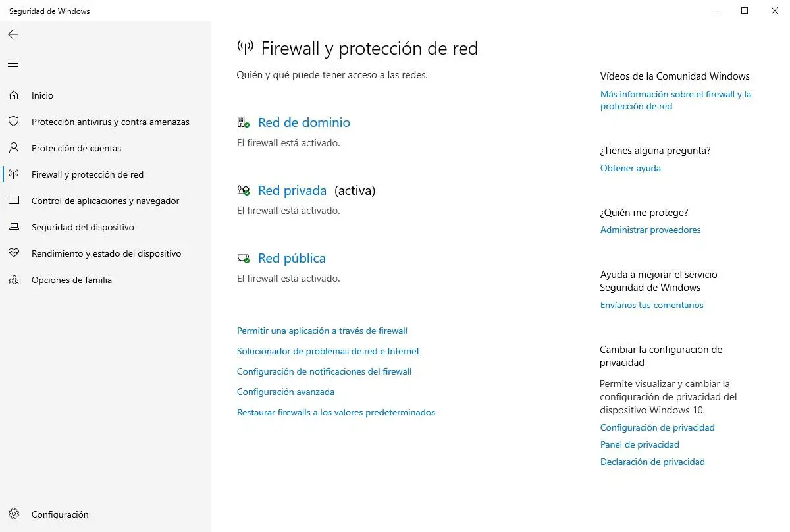Screen dimensions: 790x532
Task: Click Restaurar firewalls a los valores predeterminados
Action: [x=336, y=412]
